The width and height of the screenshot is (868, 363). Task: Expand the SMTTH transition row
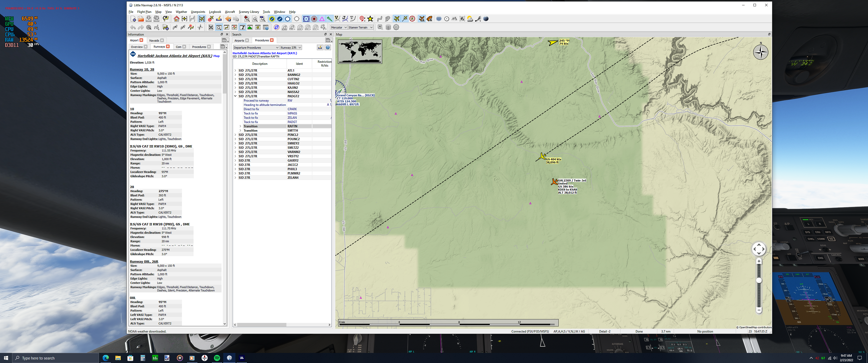[x=240, y=131]
